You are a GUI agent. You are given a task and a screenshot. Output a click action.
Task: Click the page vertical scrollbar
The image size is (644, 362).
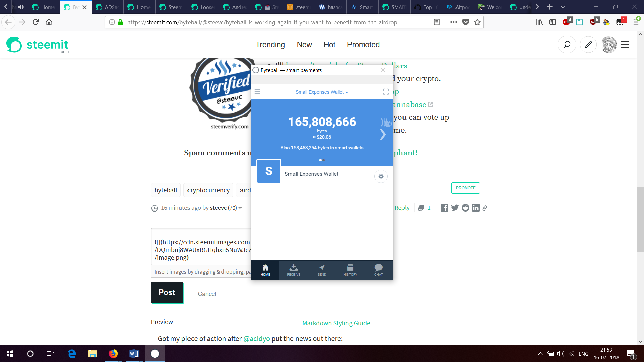(x=640, y=219)
